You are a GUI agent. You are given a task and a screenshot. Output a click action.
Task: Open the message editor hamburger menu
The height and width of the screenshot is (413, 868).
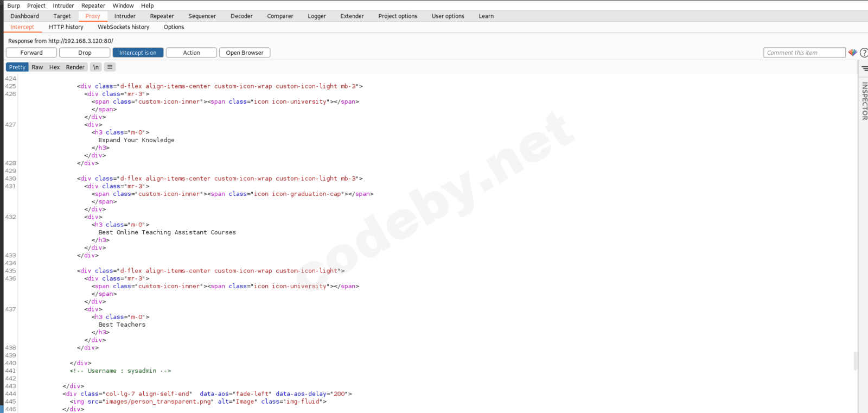[110, 67]
